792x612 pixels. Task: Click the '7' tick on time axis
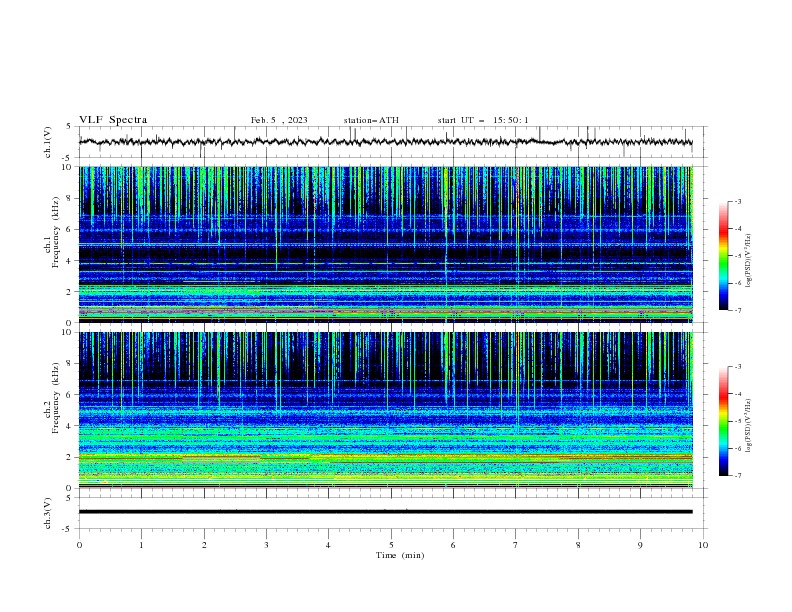pos(516,545)
